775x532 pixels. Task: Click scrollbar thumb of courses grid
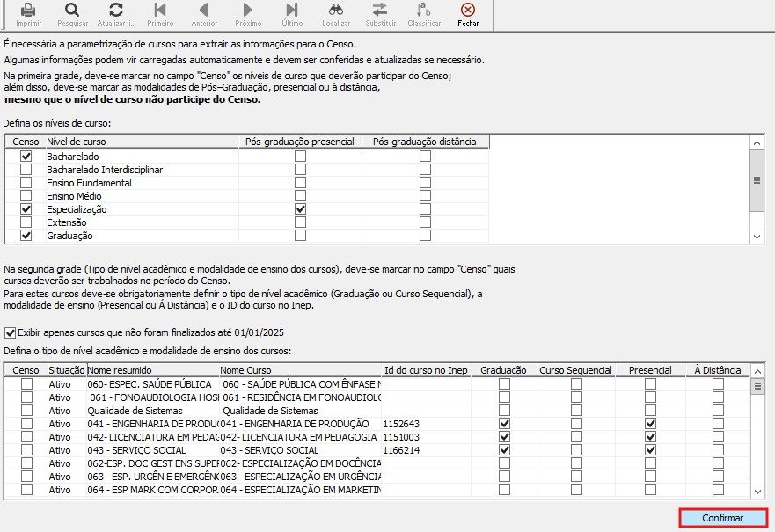[x=757, y=386]
